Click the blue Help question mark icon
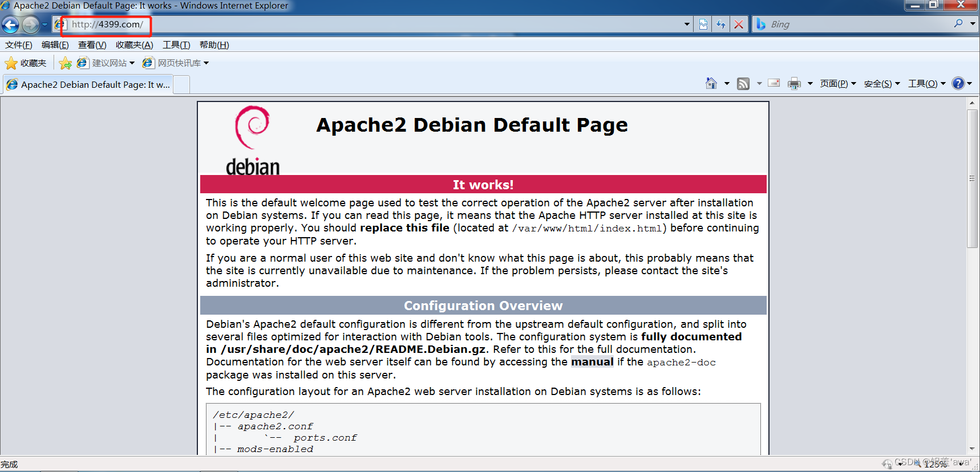 (958, 83)
